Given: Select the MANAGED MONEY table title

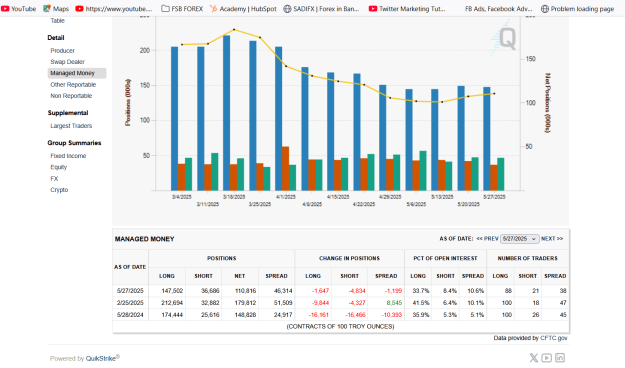Looking at the screenshot, I should coord(145,239).
